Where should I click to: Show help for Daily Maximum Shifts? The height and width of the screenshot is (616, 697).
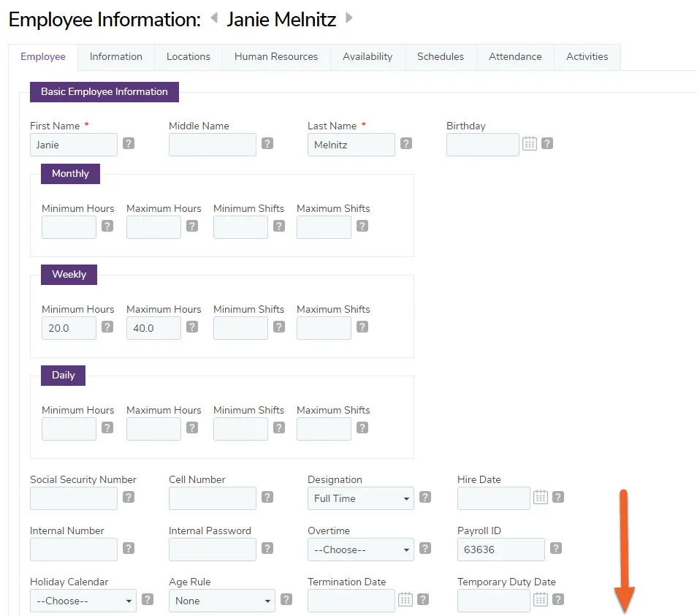(362, 428)
